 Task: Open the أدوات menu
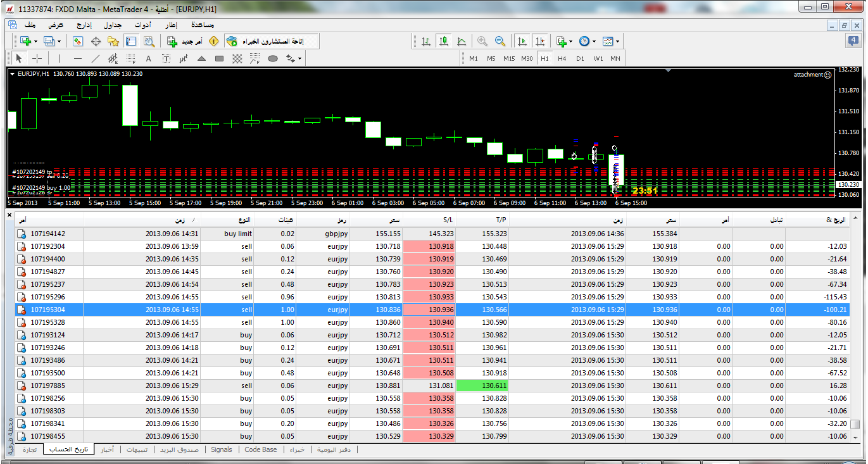click(142, 25)
